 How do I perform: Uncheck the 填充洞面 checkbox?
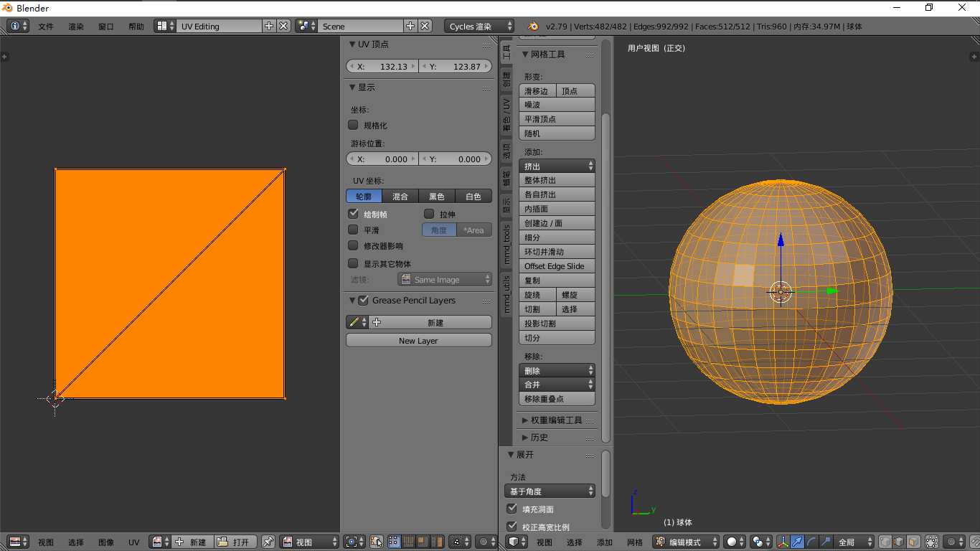[x=512, y=509]
